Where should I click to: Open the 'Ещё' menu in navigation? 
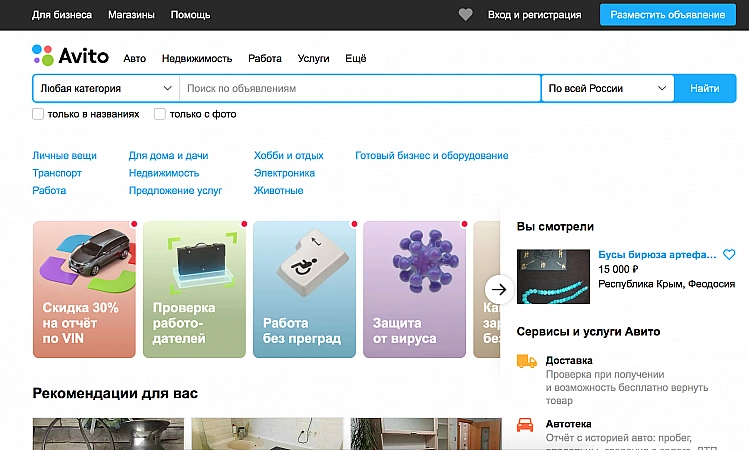click(356, 59)
